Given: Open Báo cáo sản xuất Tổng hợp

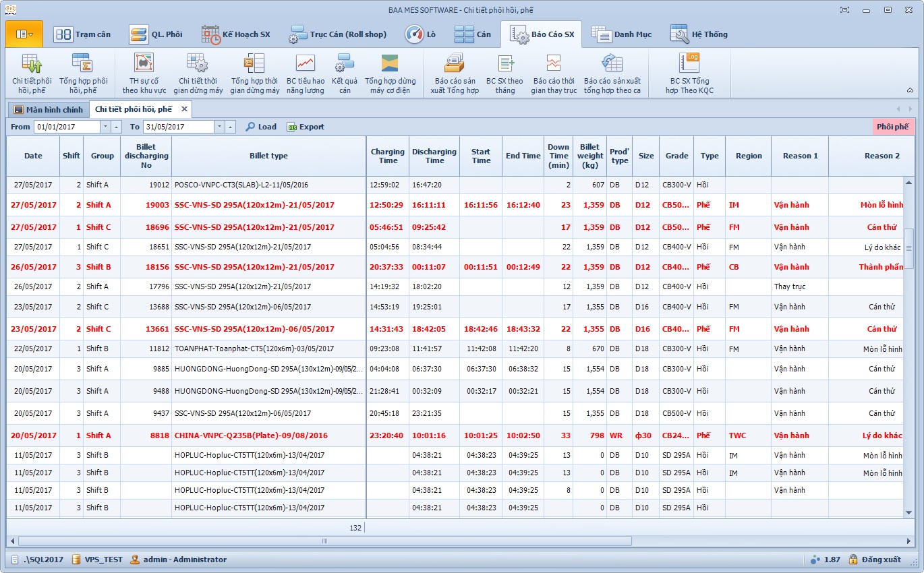Looking at the screenshot, I should coord(454,73).
